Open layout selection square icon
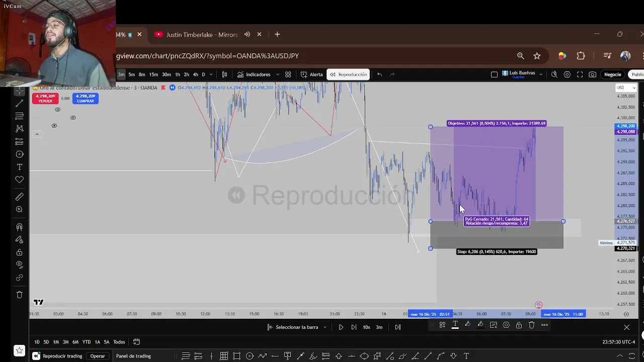This screenshot has width=644, height=362. (x=494, y=74)
